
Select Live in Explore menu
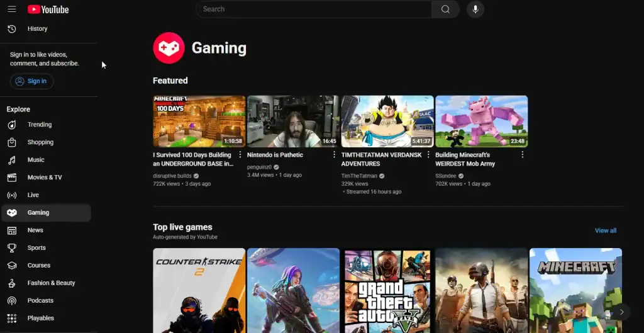click(x=46, y=195)
